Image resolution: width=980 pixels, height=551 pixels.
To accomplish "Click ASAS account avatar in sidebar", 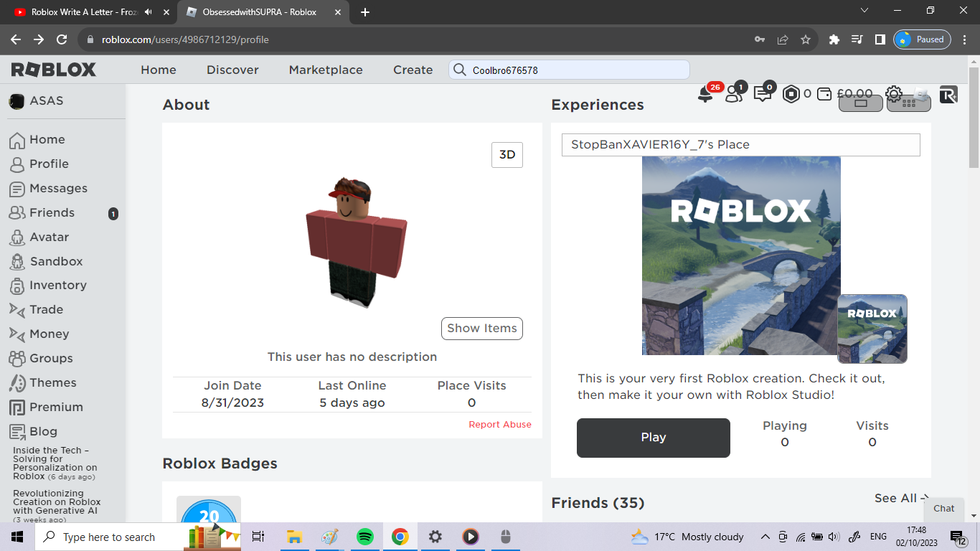I will pos(17,101).
